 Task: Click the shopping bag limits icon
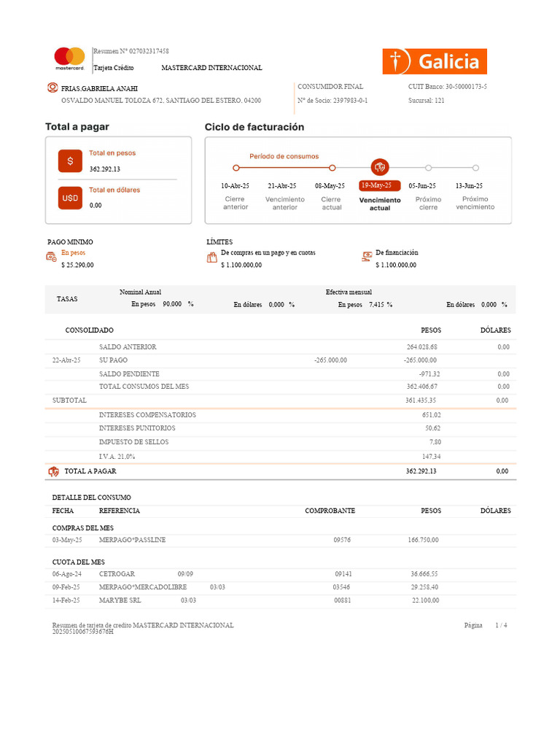[x=212, y=258]
